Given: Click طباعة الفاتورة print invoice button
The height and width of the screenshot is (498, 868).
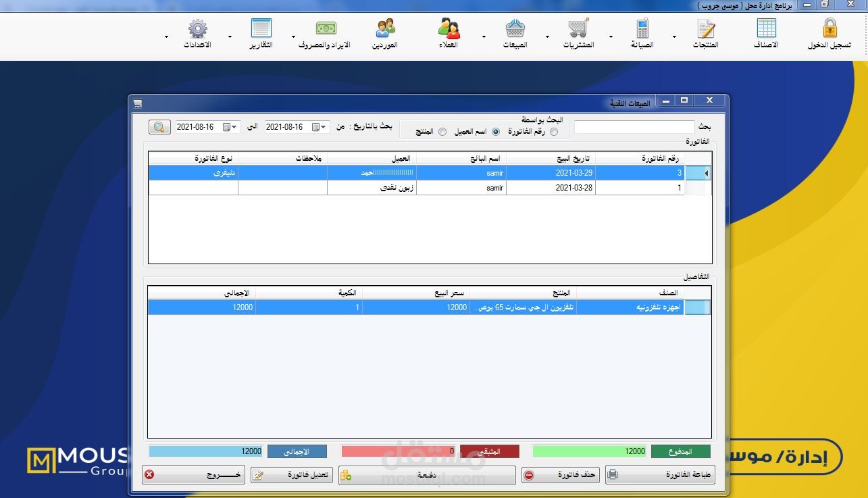Looking at the screenshot, I should click(x=659, y=475).
